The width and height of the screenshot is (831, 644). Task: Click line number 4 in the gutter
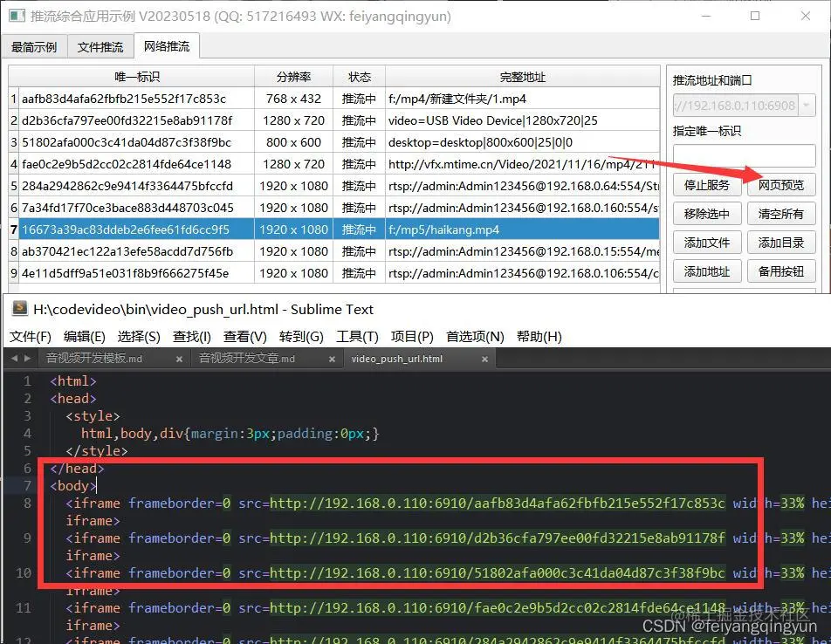(27, 433)
